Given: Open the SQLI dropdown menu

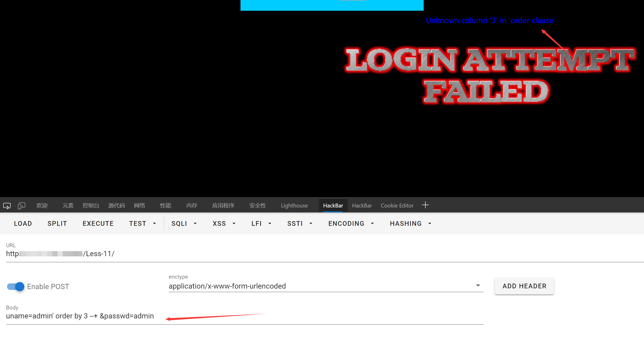Looking at the screenshot, I should coord(184,223).
